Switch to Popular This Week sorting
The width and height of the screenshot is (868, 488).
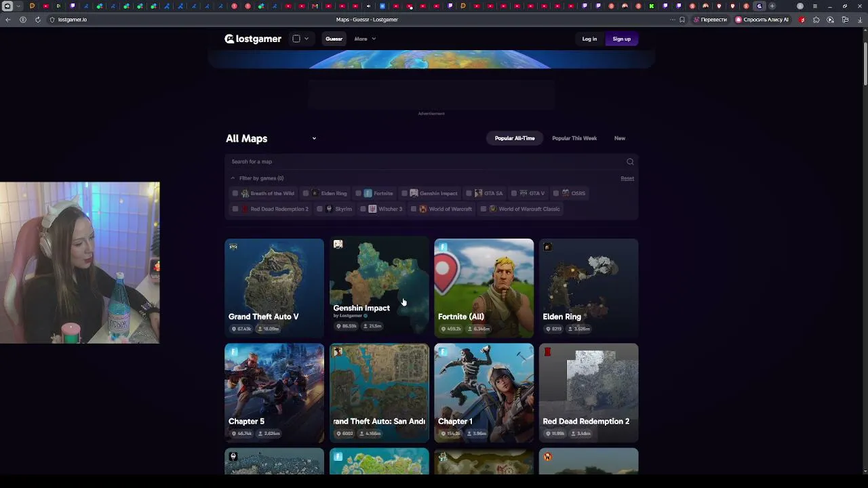(574, 138)
